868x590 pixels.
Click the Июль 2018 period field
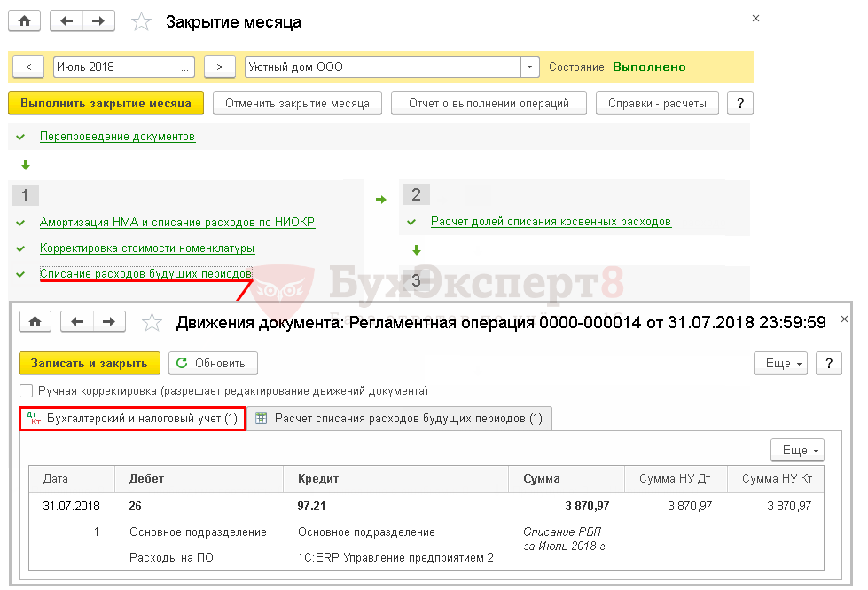coord(114,67)
